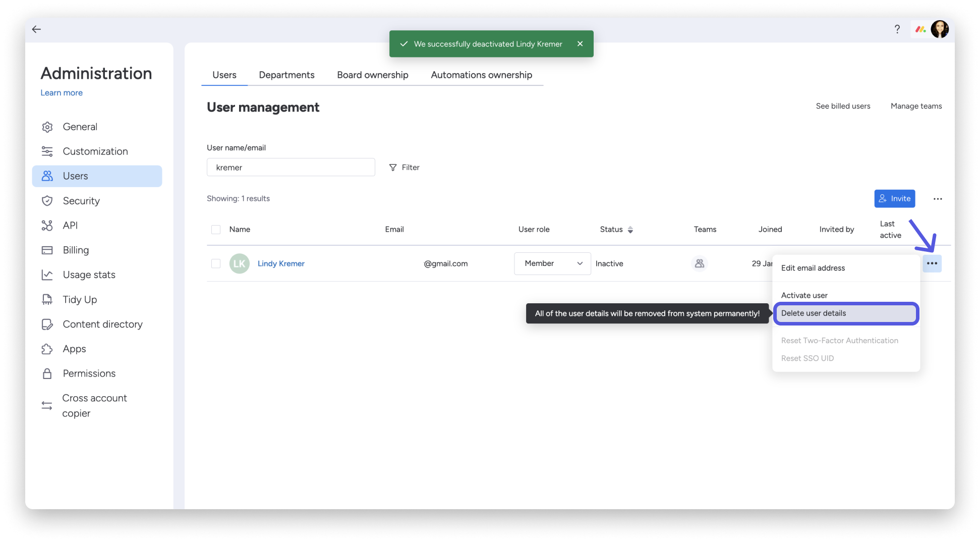Open the overflow menu beside Invite button

click(938, 199)
